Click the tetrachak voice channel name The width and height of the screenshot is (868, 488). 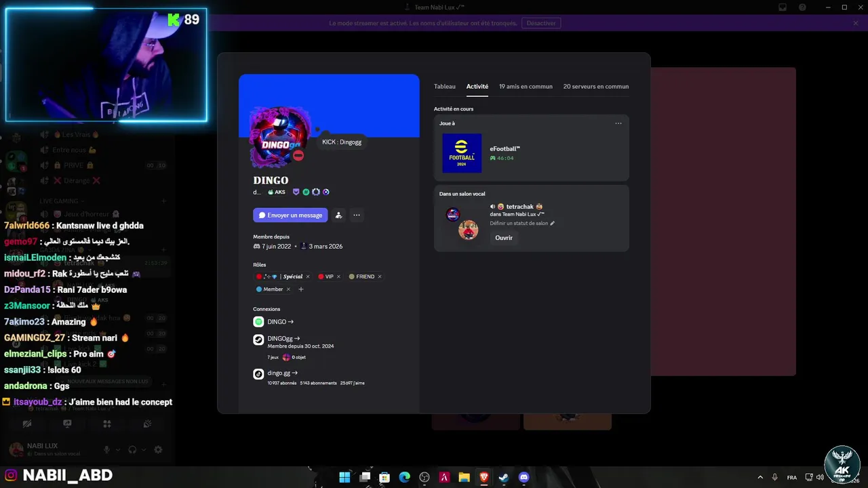(520, 207)
